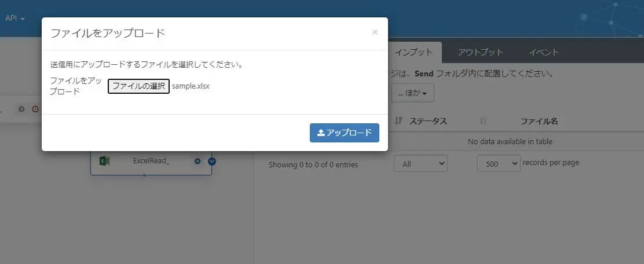Open the 500 records per page dropdown
Viewport: 644px width, 264px height.
click(x=499, y=164)
